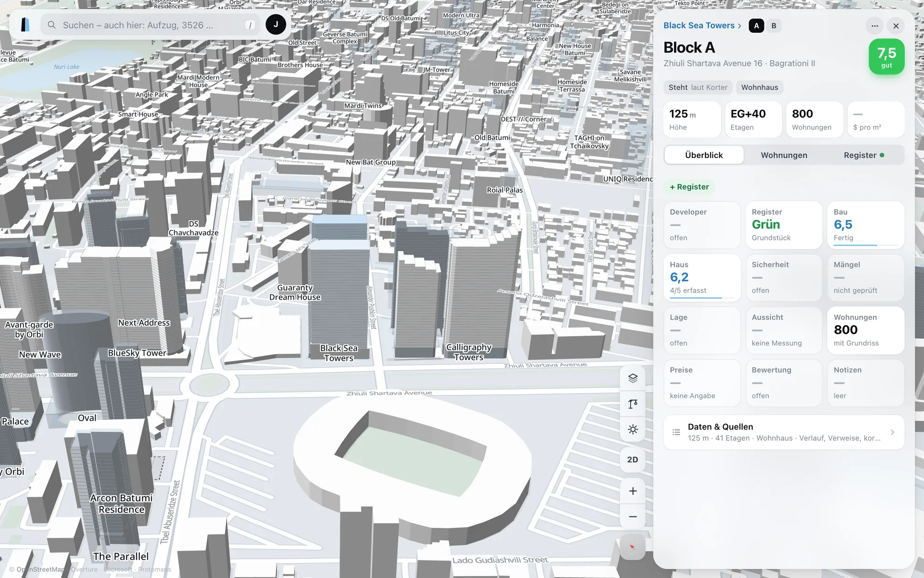Open the Sicherheit card
Image resolution: width=924 pixels, height=578 pixels.
point(784,277)
